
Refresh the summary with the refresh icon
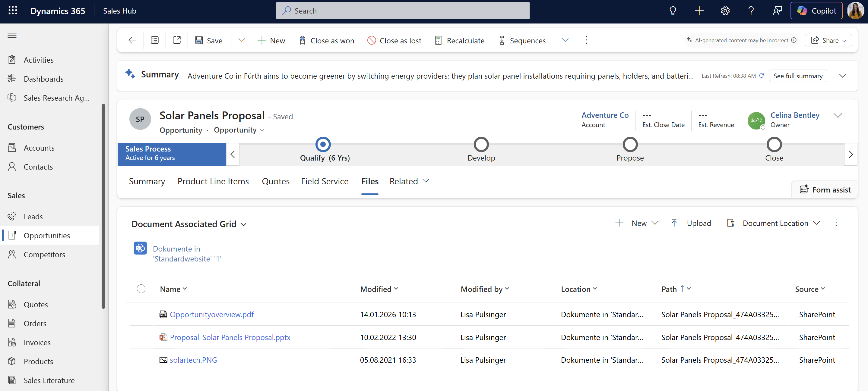pyautogui.click(x=762, y=76)
